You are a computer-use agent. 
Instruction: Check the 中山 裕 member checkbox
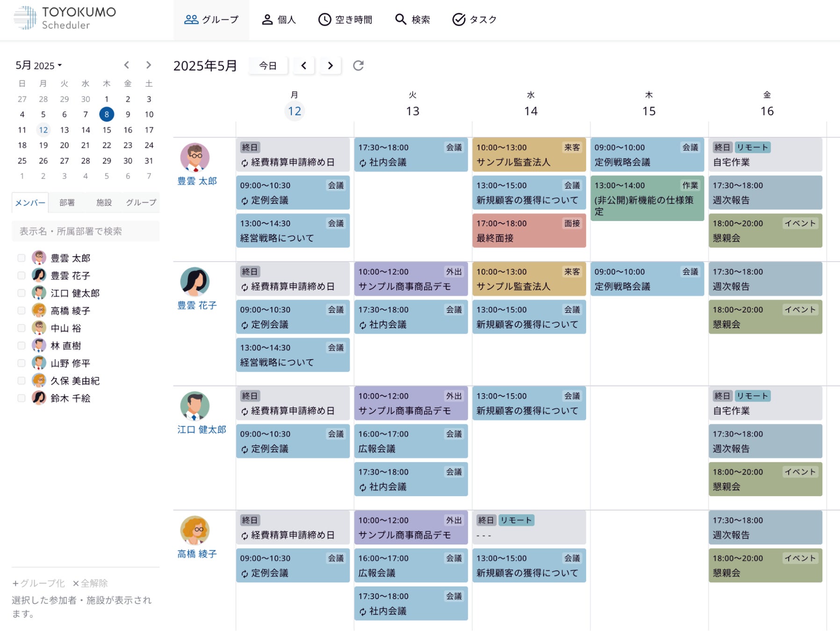point(21,328)
